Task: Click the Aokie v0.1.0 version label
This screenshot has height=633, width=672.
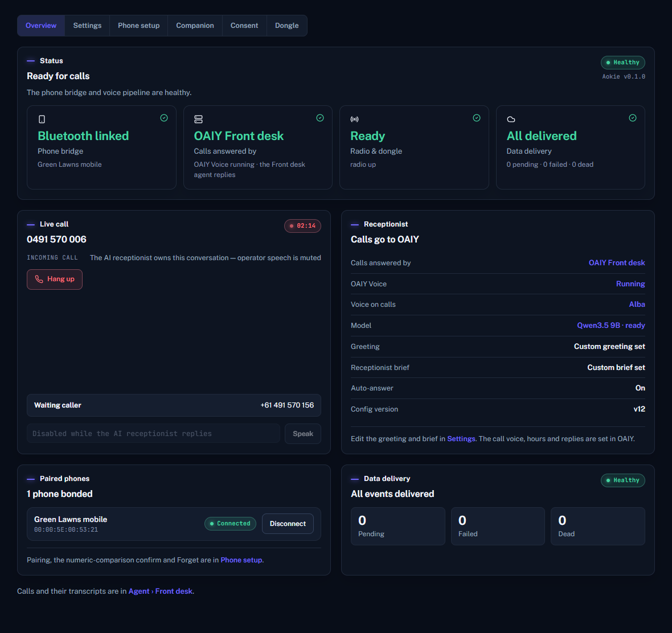Action: 624,77
